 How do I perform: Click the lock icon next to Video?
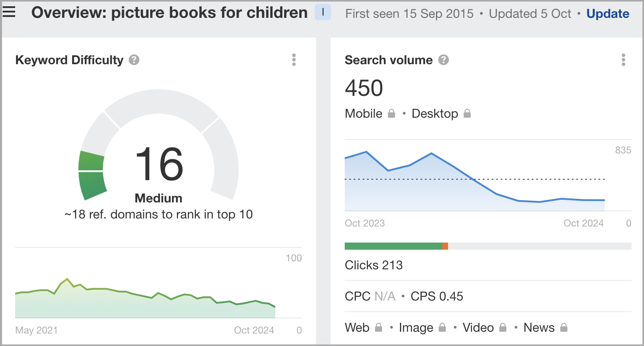(503, 328)
